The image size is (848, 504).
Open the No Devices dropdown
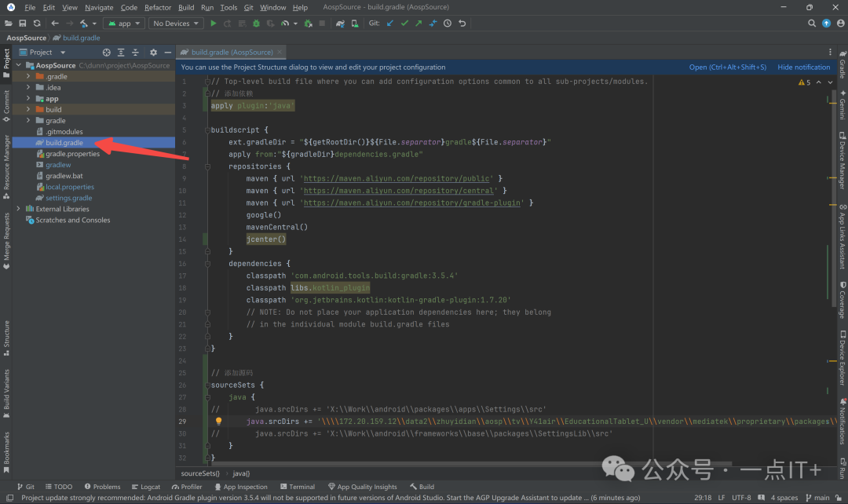click(x=177, y=24)
